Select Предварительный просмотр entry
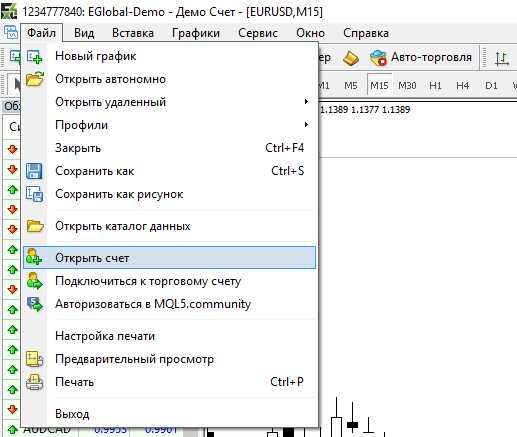Screen dimensions: 517x437 tap(169, 359)
